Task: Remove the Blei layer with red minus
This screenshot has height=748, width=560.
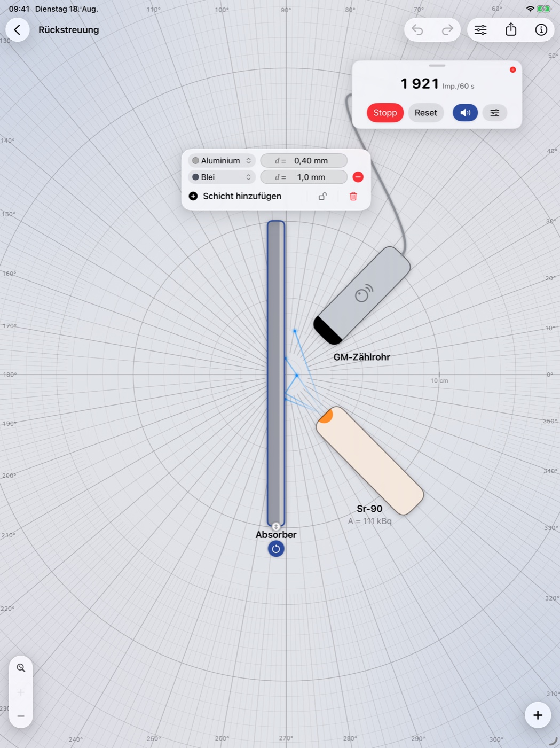Action: pyautogui.click(x=358, y=177)
